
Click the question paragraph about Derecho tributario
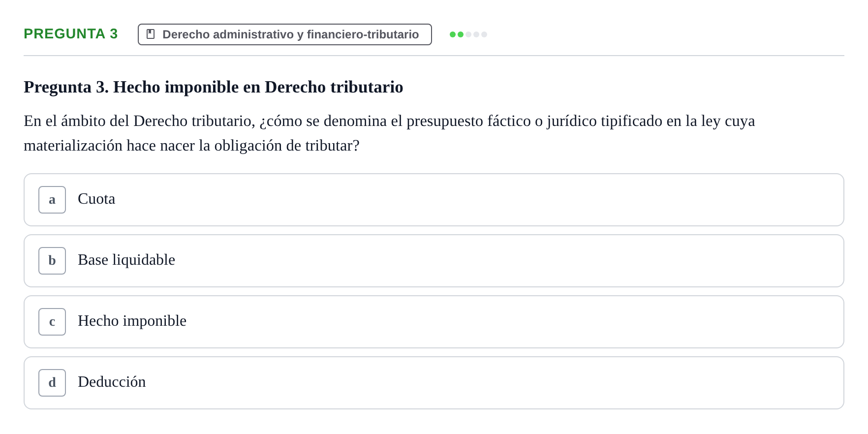pos(389,133)
